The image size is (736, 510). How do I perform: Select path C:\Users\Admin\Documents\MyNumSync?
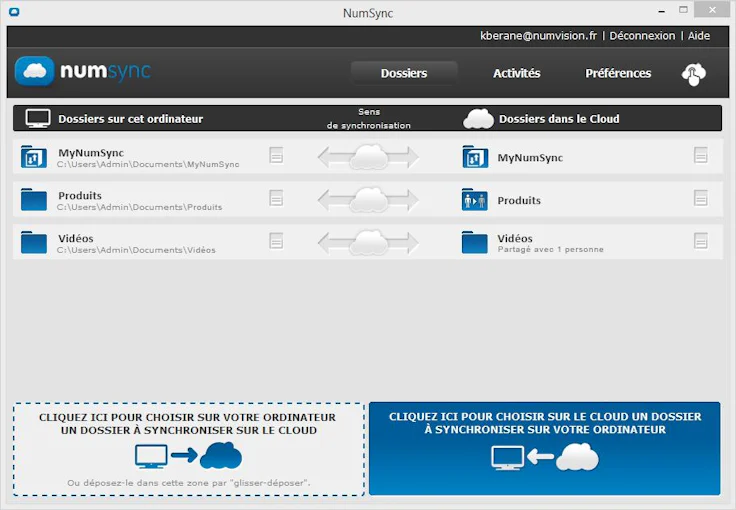(148, 165)
